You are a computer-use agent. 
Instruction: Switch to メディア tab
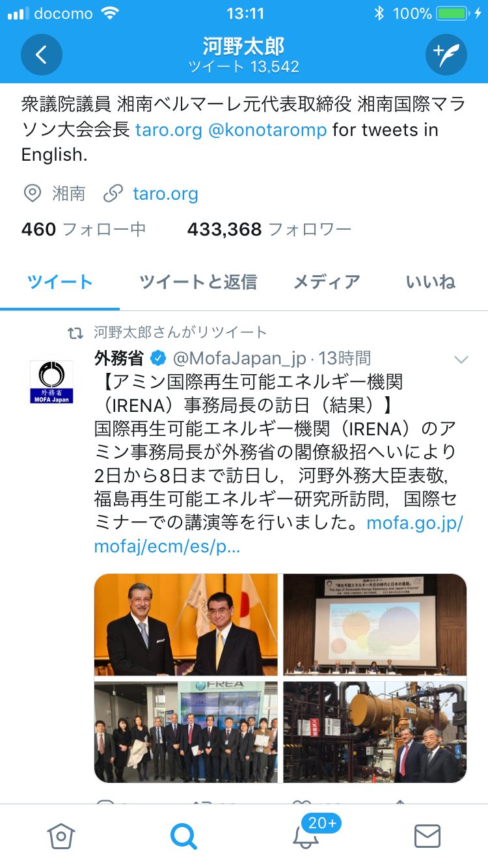[x=327, y=282]
